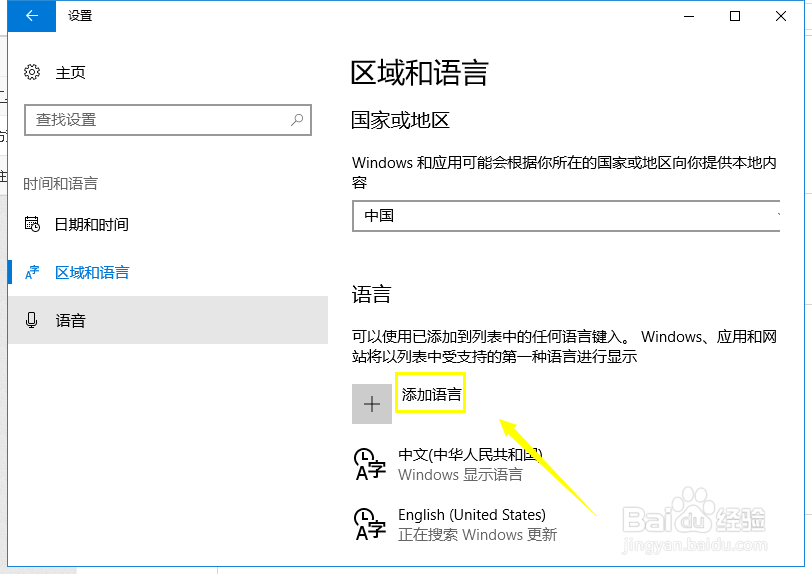812x574 pixels.
Task: Open the 语音 settings page
Action: point(168,320)
